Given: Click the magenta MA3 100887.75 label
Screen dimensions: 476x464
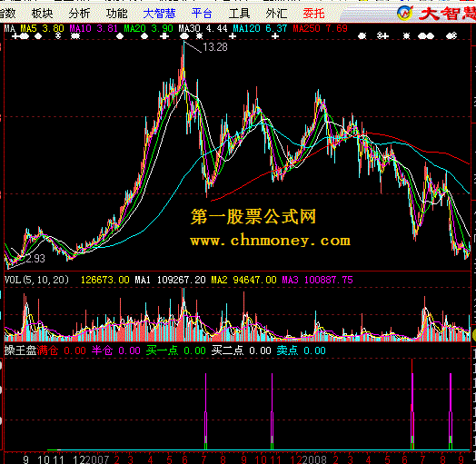Looking at the screenshot, I should pyautogui.click(x=318, y=280).
